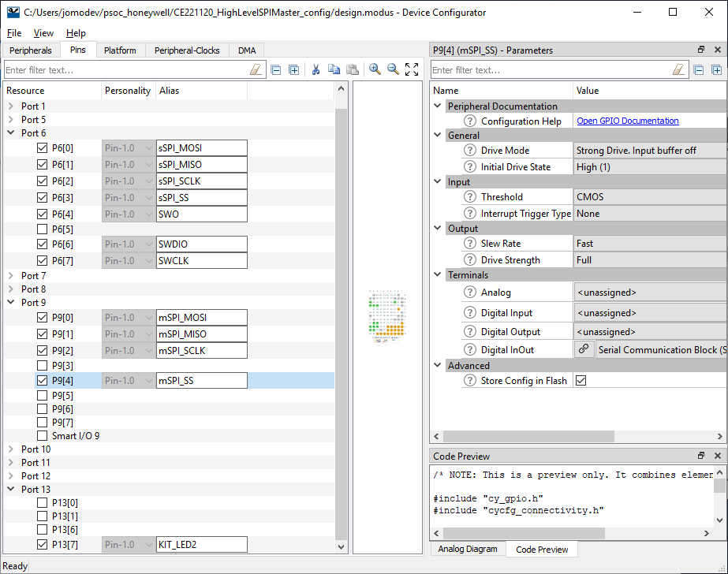Open GPIO Documentation link
The width and height of the screenshot is (728, 574).
(x=628, y=121)
